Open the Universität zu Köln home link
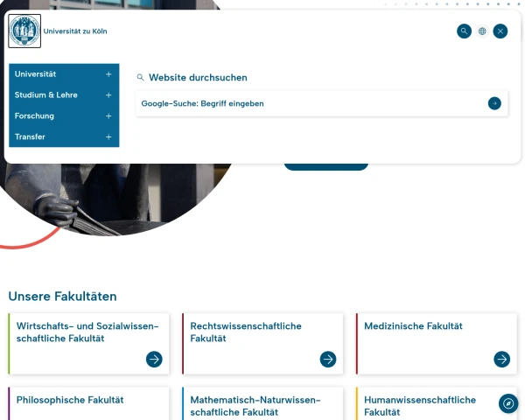Screen dimensions: 525x420 pyautogui.click(x=75, y=31)
